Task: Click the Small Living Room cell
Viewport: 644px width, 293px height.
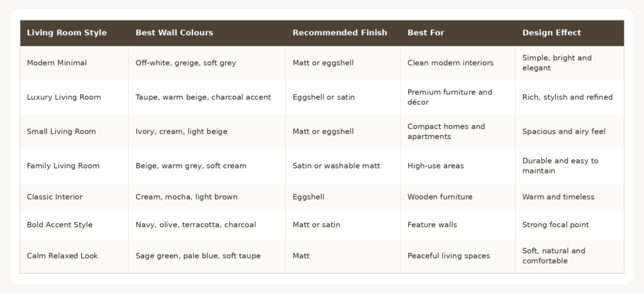Action: click(74, 132)
